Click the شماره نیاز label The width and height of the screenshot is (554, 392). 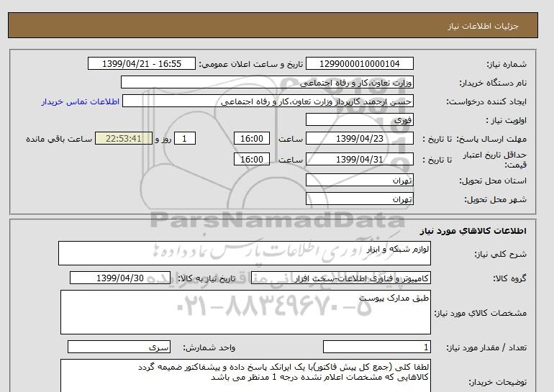click(x=507, y=64)
